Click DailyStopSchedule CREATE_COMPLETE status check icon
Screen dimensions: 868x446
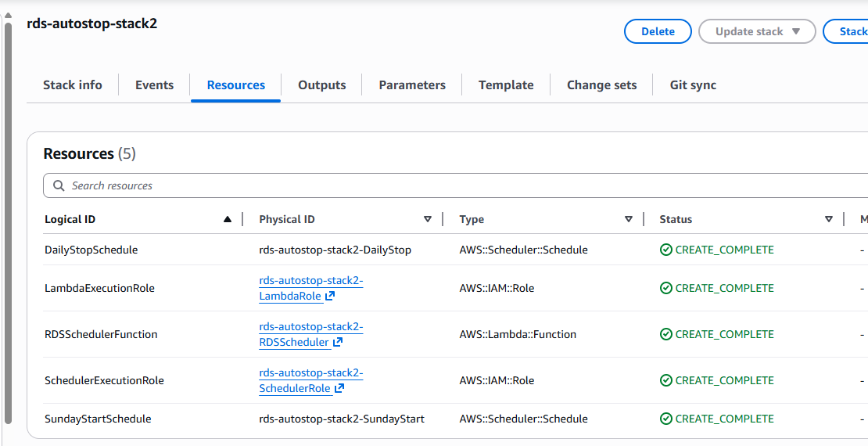coord(666,250)
